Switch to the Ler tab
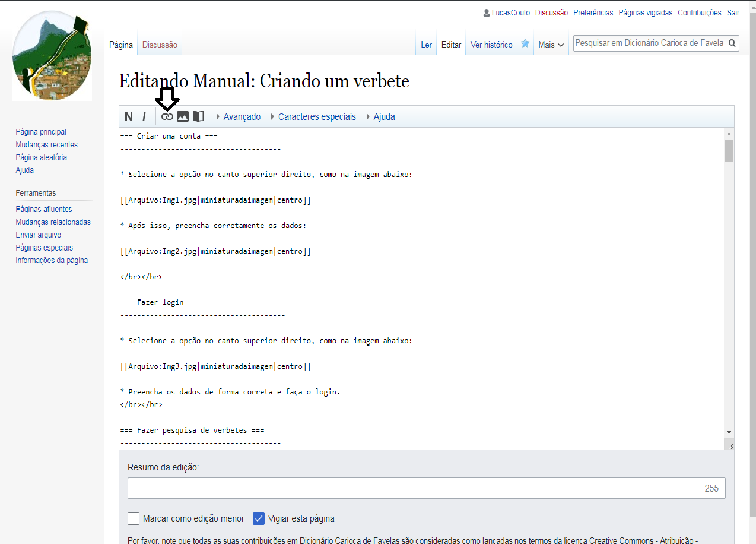 tap(426, 45)
